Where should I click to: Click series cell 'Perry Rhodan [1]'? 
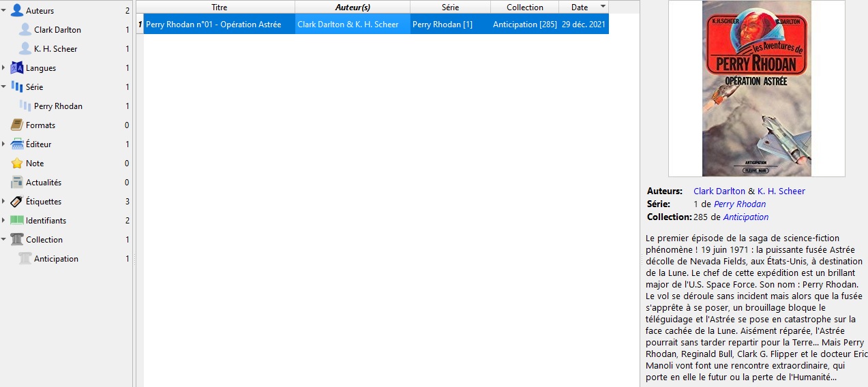pos(450,24)
